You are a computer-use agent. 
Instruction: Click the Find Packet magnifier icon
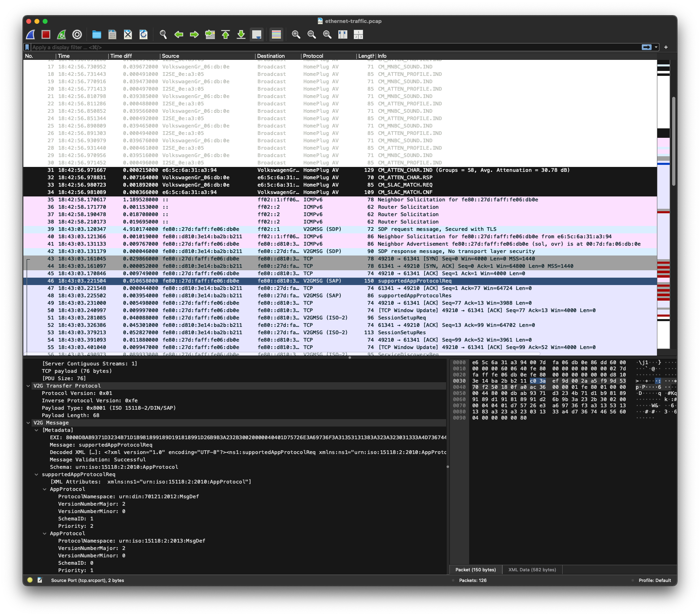click(163, 35)
